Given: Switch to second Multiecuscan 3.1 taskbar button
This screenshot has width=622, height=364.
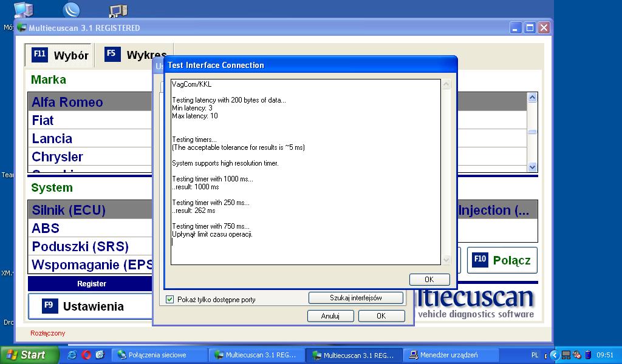Looking at the screenshot, I should click(x=354, y=356).
